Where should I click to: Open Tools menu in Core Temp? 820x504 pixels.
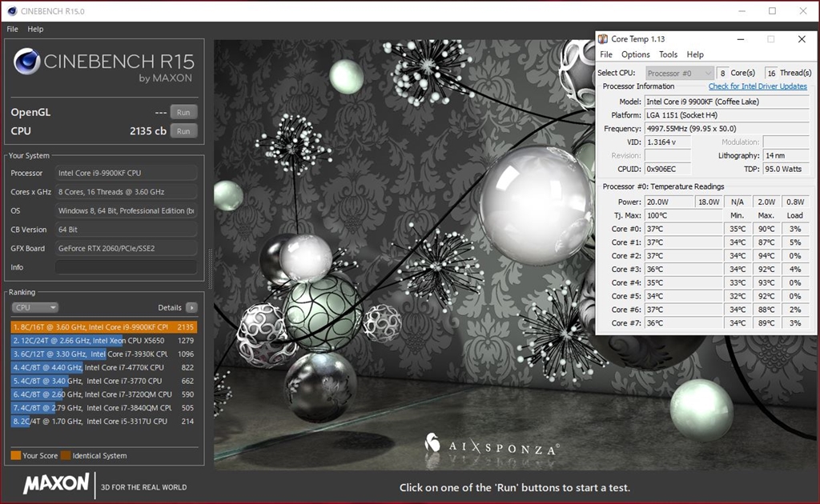[x=668, y=54]
